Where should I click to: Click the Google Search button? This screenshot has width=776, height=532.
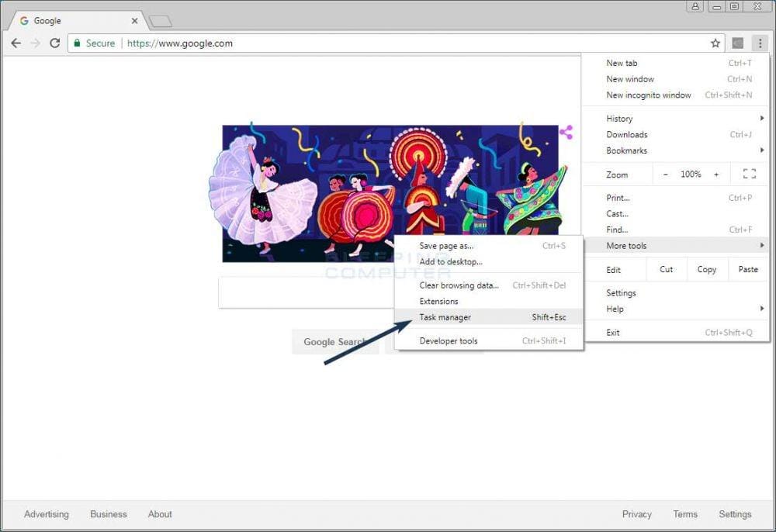point(334,342)
